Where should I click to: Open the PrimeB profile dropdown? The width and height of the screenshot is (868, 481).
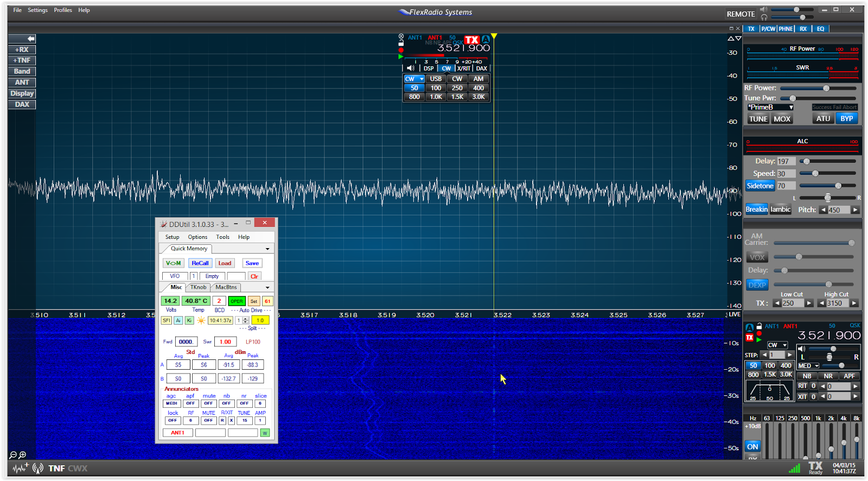coord(770,107)
